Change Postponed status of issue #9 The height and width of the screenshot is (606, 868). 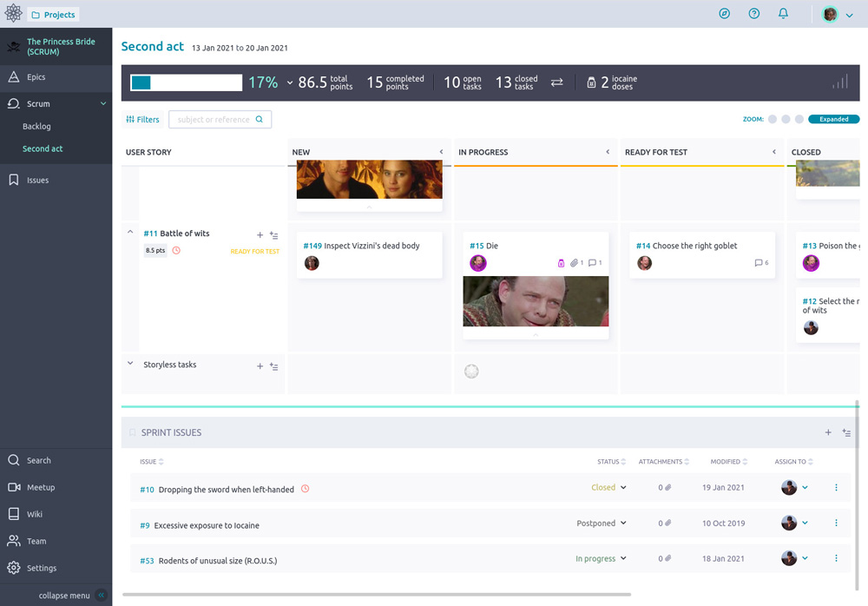coord(602,523)
